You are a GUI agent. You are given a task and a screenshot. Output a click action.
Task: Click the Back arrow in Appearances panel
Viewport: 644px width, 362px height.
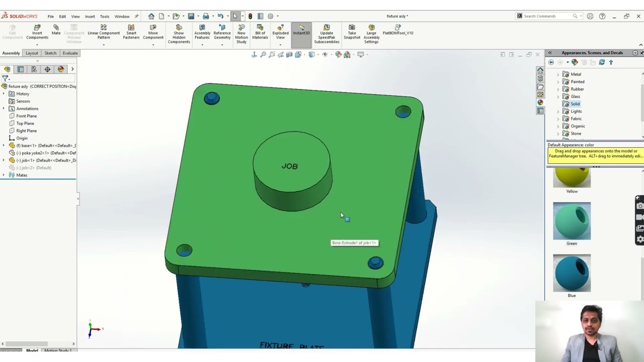[551, 62]
